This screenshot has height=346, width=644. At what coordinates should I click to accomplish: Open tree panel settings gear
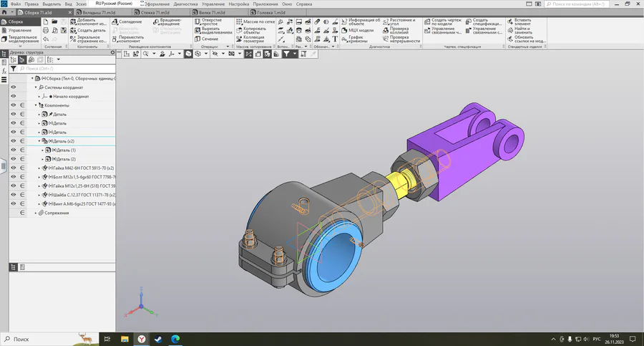112,52
